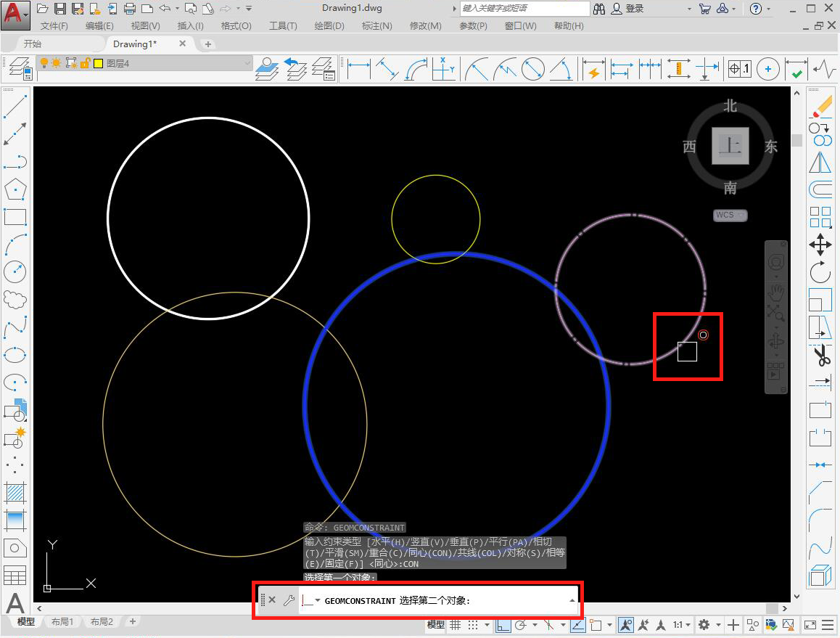Open the annotation scale 1:1 dropdown
The image size is (840, 638).
(681, 625)
